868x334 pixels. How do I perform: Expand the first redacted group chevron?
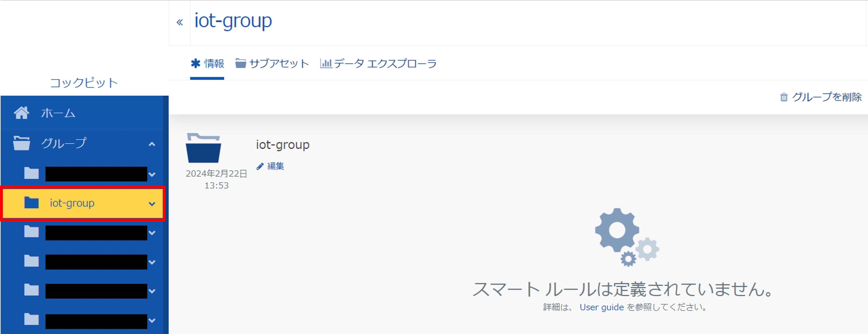pyautogui.click(x=152, y=174)
